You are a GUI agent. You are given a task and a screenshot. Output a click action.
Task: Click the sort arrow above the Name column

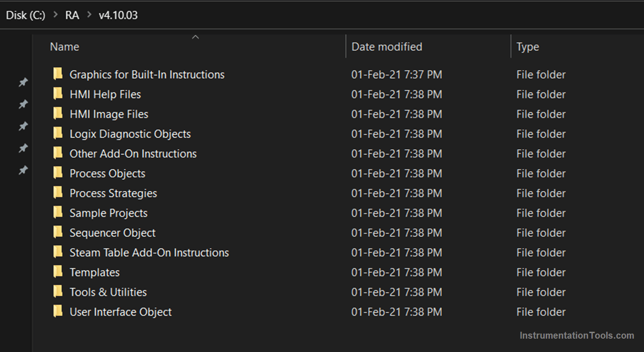coord(195,37)
